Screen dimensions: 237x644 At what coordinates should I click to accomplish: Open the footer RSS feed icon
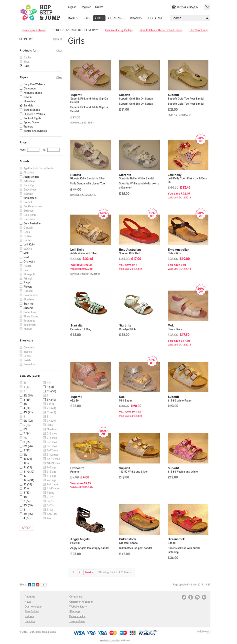click(204, 597)
